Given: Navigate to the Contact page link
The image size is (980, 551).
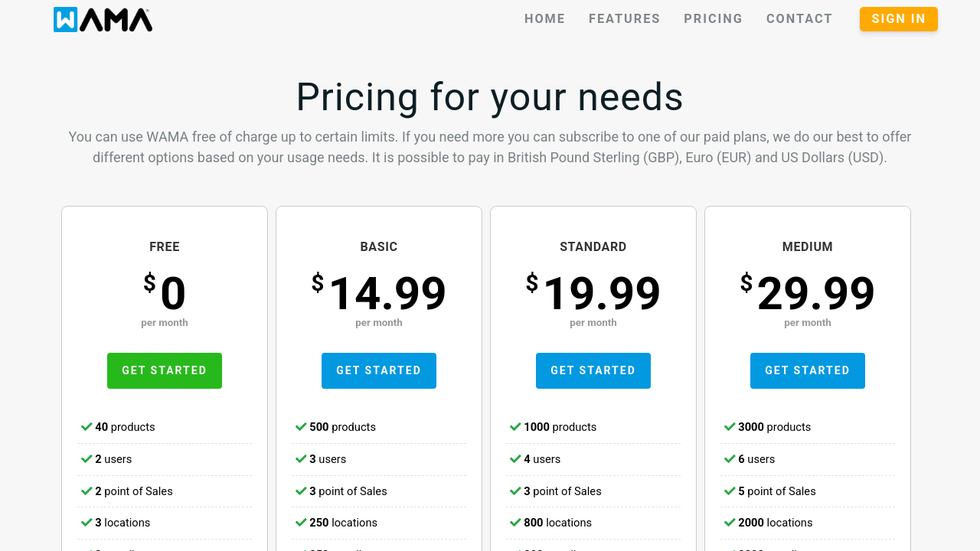Looking at the screenshot, I should click(x=799, y=19).
